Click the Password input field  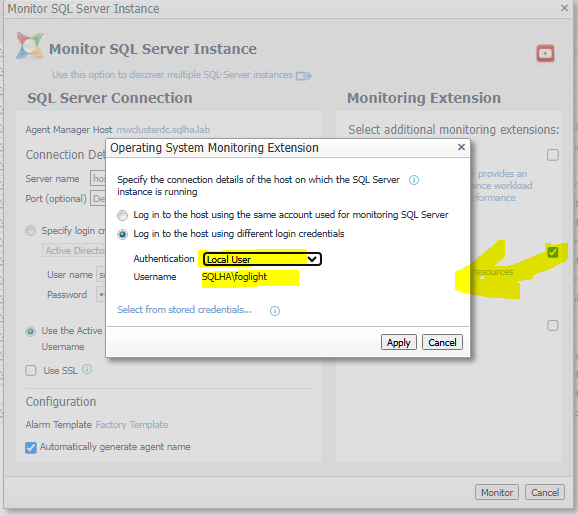click(101, 294)
